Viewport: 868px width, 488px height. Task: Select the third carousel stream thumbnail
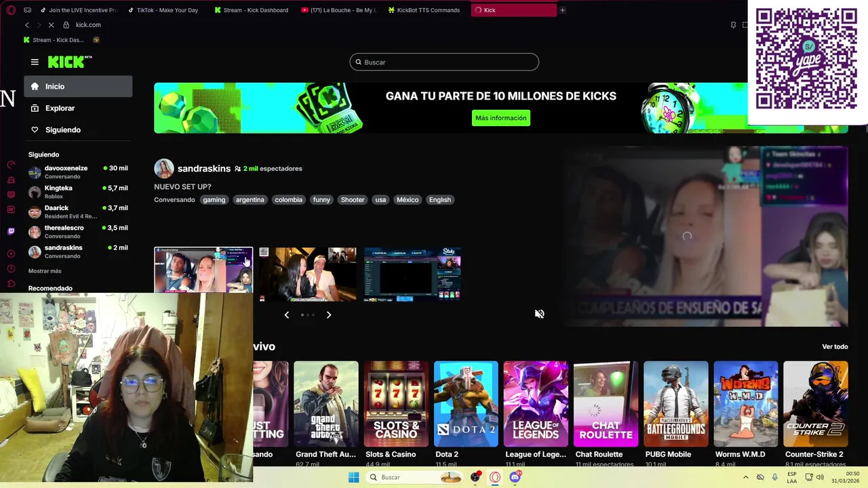pos(412,274)
